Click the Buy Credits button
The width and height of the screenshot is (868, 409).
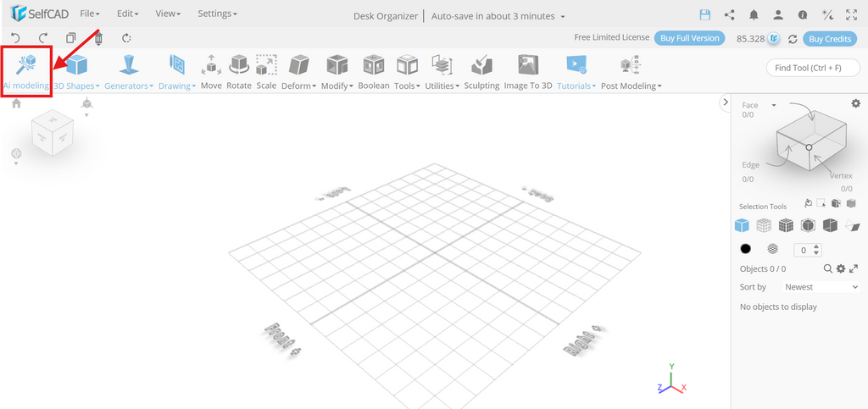830,39
